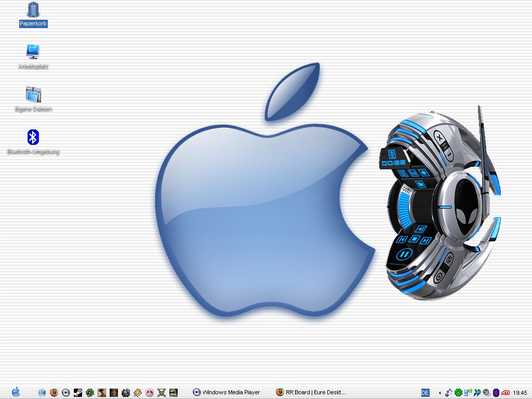532x399 pixels.
Task: Select the Arbeitsplatz desktop icon
Action: point(33,57)
